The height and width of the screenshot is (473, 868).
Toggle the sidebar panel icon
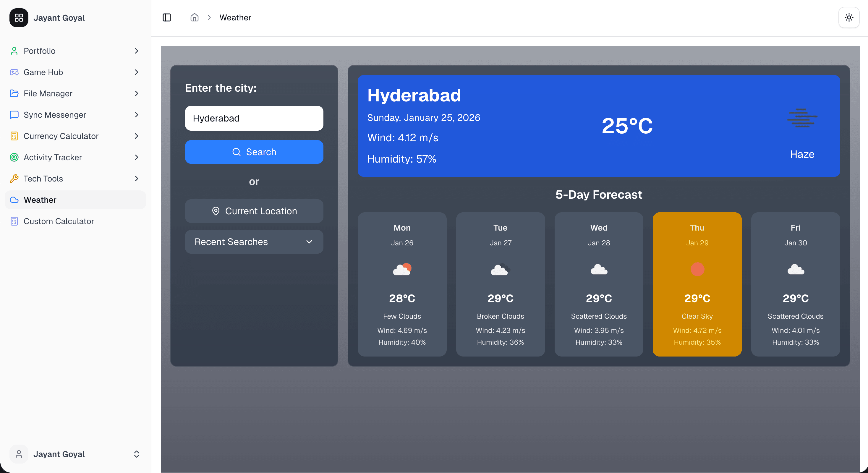coord(167,17)
